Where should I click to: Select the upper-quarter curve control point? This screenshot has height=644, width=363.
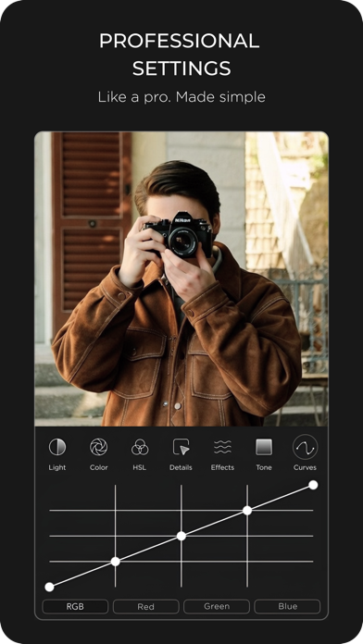[x=247, y=511]
